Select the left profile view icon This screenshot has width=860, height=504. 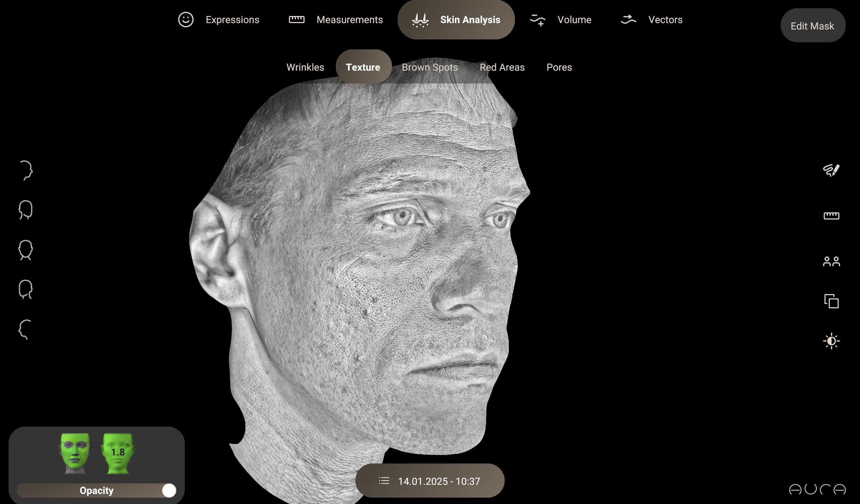pos(25,330)
